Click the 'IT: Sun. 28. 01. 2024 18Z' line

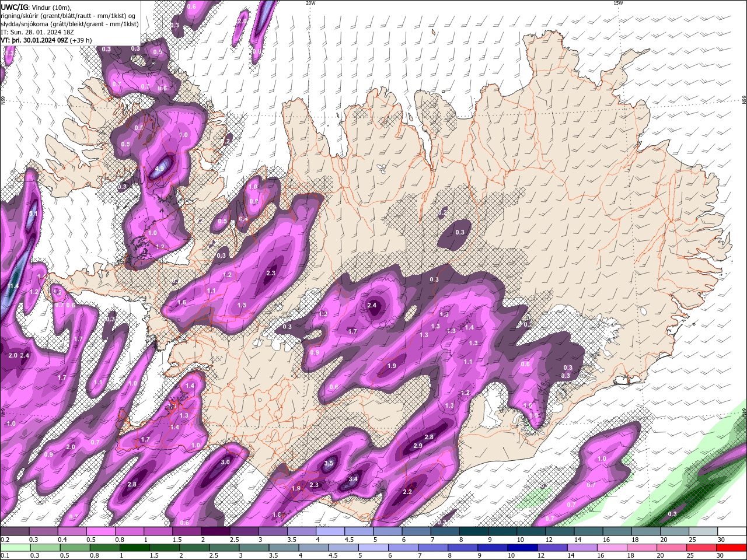pyautogui.click(x=37, y=32)
